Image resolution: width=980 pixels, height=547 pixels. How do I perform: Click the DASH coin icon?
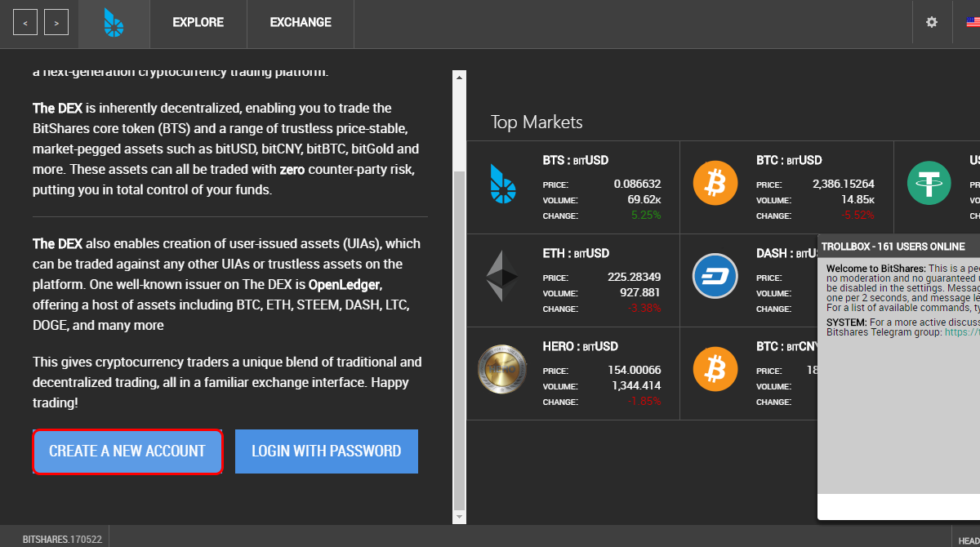click(715, 276)
